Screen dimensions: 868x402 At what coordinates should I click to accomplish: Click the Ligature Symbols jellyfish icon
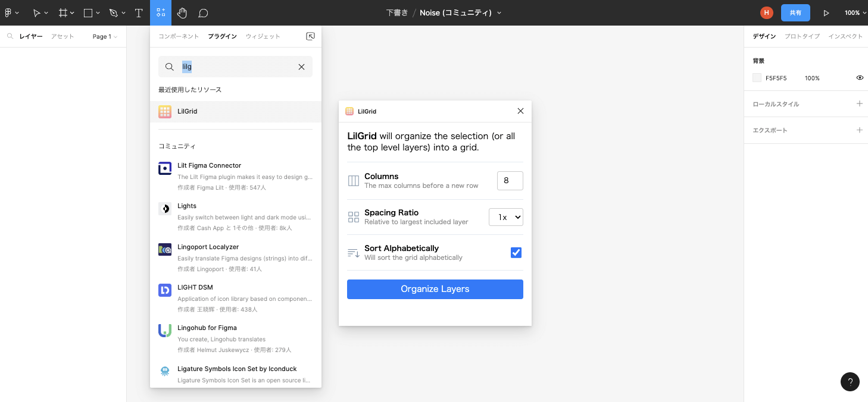pos(165,371)
